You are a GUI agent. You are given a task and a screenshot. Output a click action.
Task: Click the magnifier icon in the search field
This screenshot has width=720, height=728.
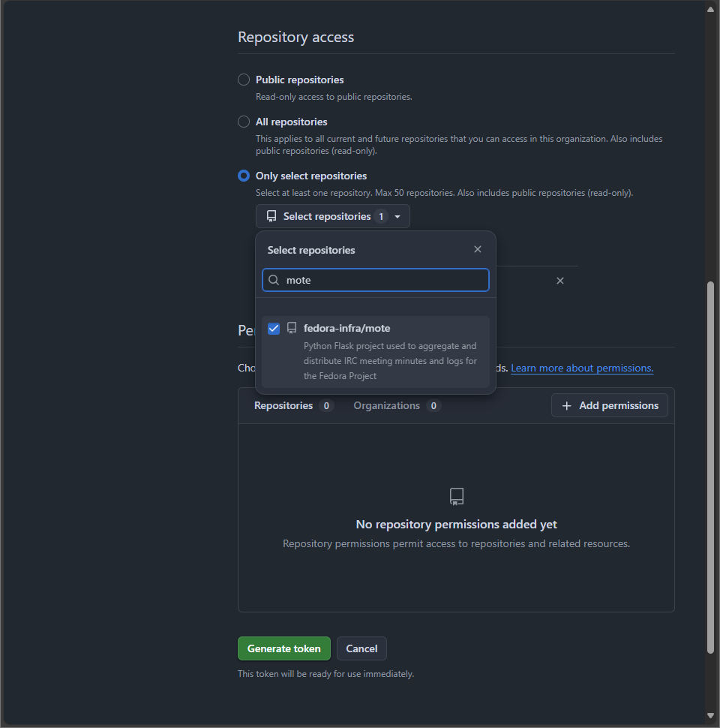click(274, 280)
